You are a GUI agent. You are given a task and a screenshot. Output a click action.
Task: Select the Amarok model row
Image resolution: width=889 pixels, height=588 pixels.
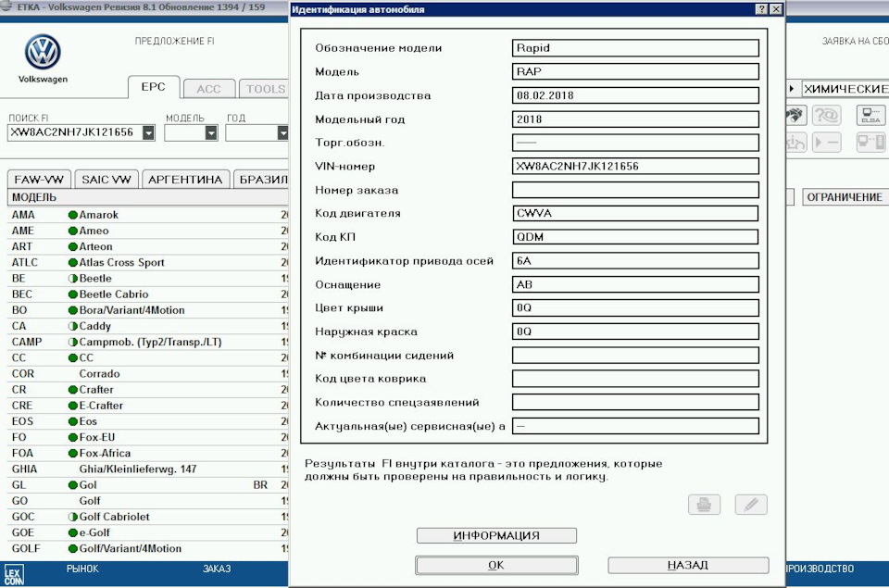98,215
